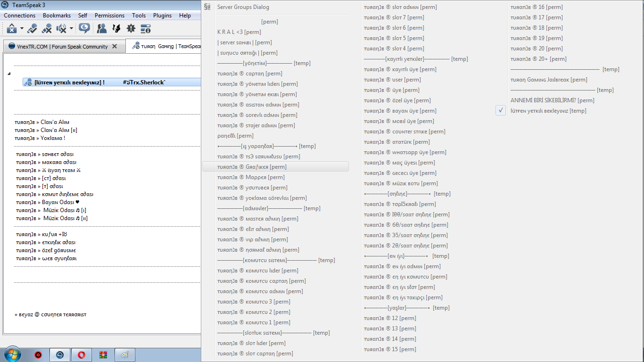Open the WinRAR taskbar icon
Image resolution: width=644 pixels, height=362 pixels.
click(103, 355)
